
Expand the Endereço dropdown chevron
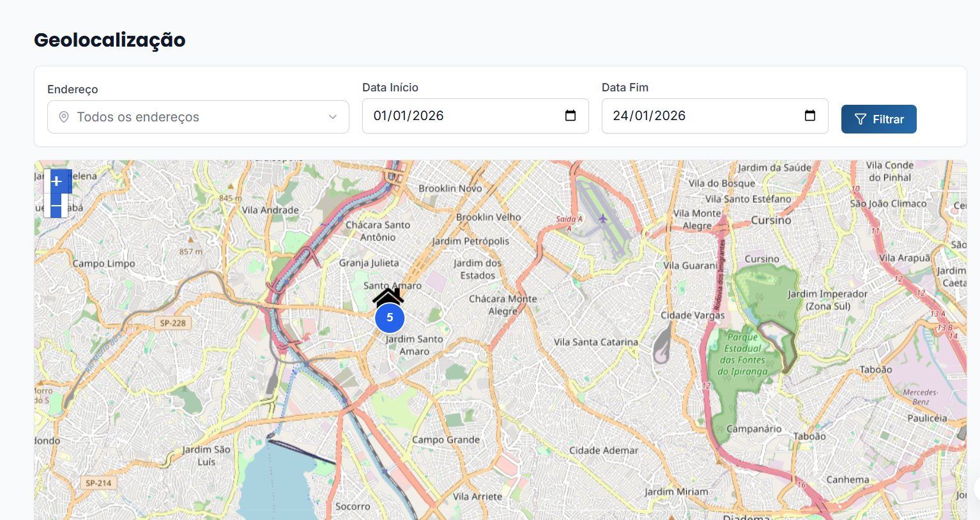[333, 117]
